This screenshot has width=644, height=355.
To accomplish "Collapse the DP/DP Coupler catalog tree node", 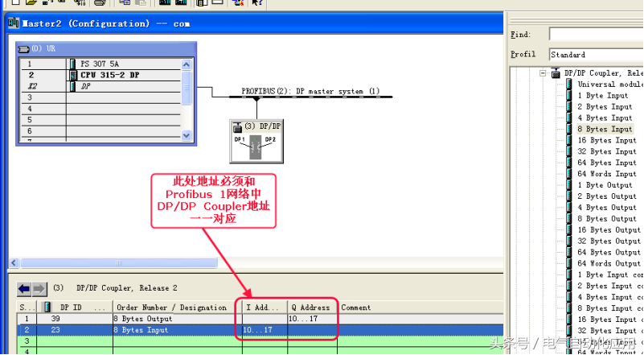I will [544, 73].
